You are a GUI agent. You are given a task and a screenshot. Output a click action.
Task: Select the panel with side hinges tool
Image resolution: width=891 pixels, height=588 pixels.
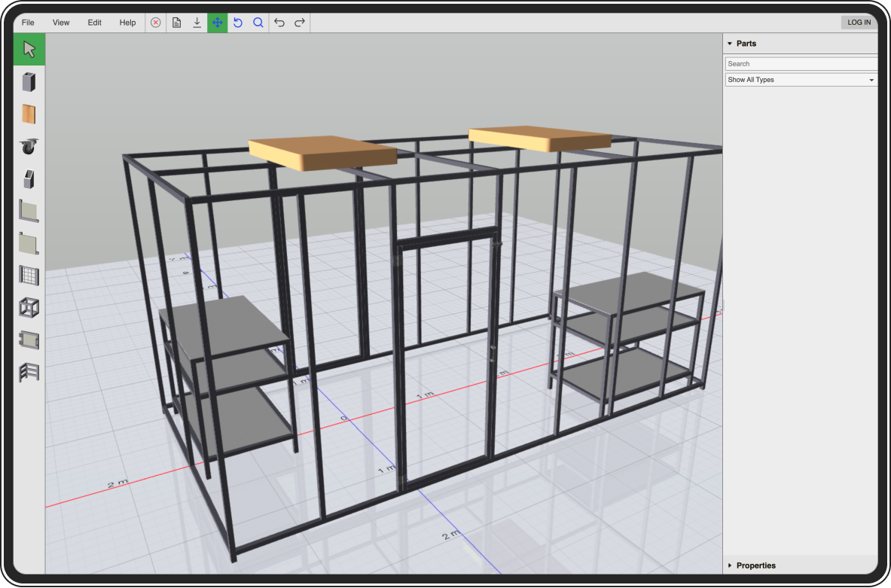click(x=29, y=341)
